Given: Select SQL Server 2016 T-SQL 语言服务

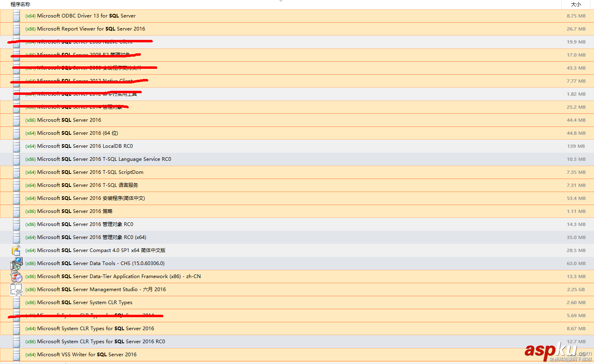Looking at the screenshot, I should [81, 185].
